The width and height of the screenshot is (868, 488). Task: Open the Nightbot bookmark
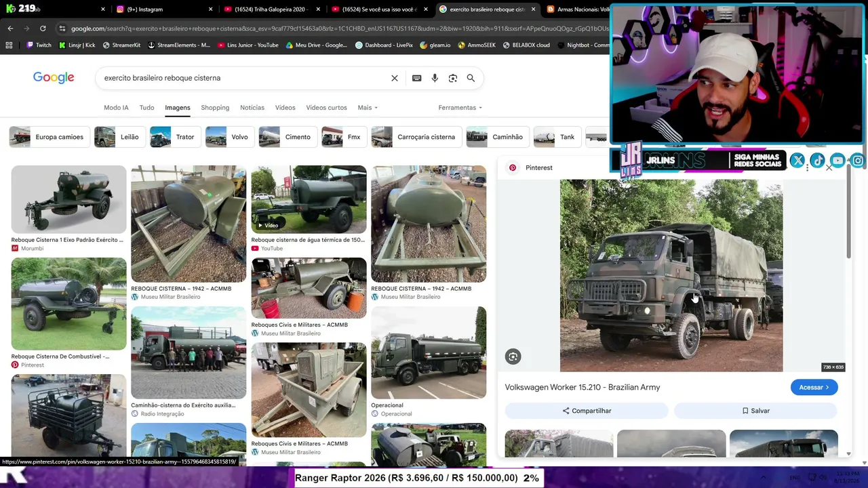click(x=583, y=45)
